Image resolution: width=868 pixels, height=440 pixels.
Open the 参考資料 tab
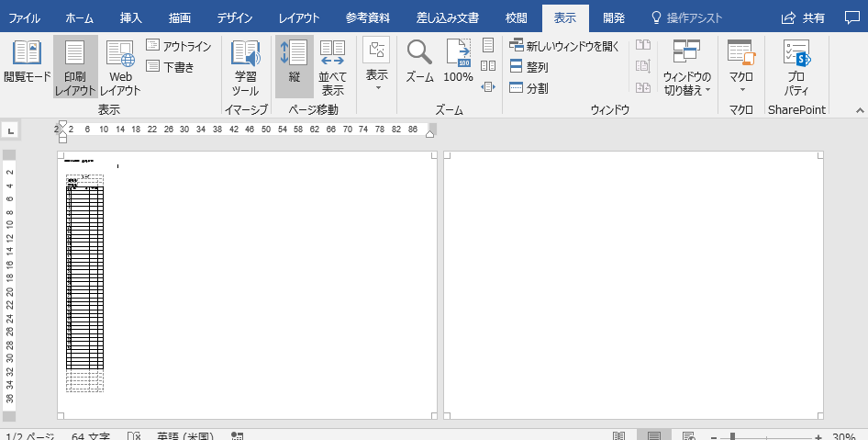point(368,17)
